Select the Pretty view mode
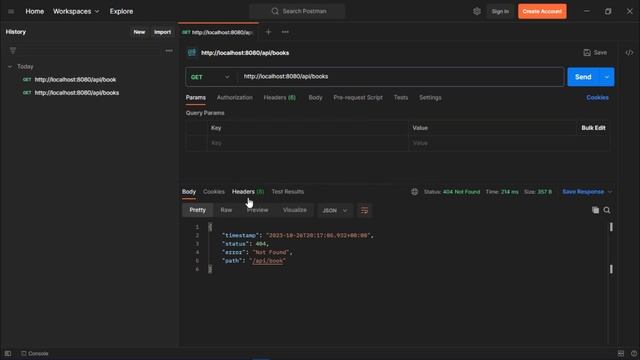Screen dimensions: 640x360 coord(198,210)
